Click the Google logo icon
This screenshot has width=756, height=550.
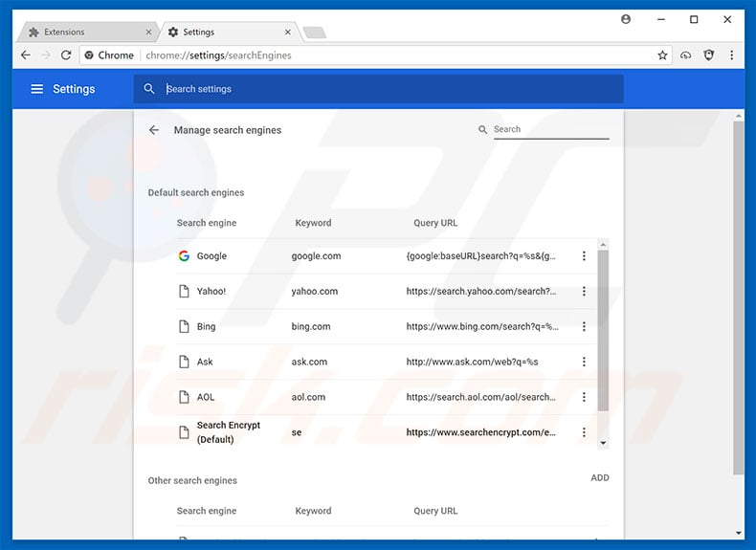tap(184, 256)
